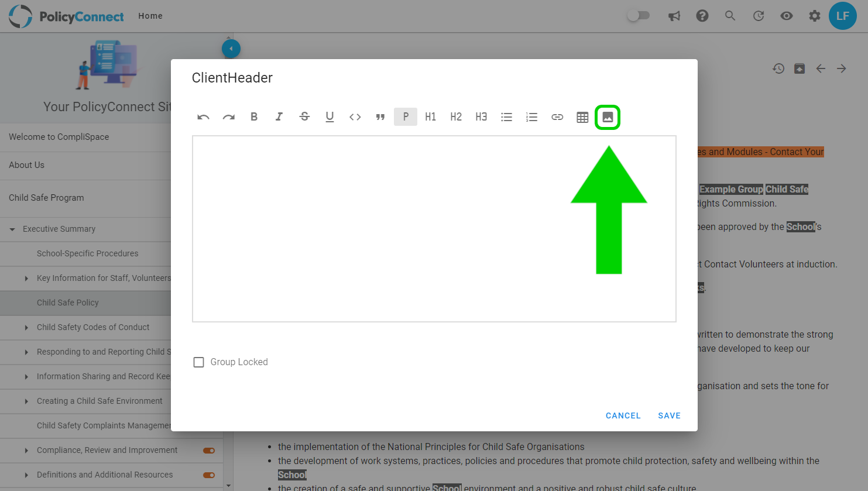This screenshot has width=868, height=491.
Task: Expand Creating a Child Safe Environment
Action: click(x=26, y=401)
